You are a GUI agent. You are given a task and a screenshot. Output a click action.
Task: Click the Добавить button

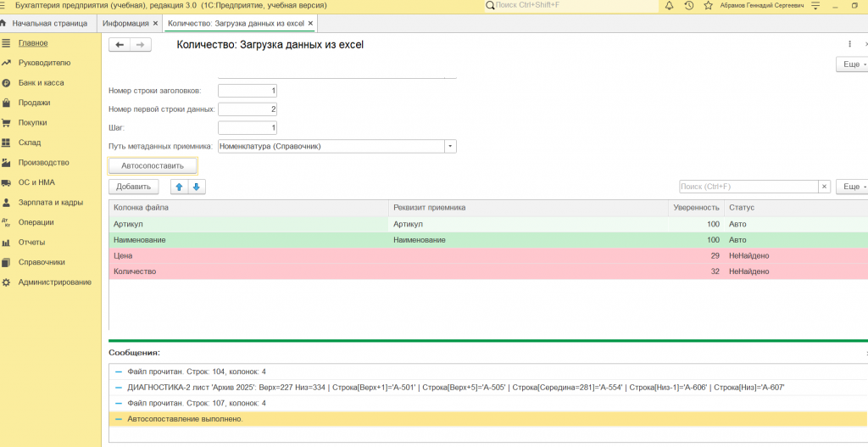coord(133,187)
